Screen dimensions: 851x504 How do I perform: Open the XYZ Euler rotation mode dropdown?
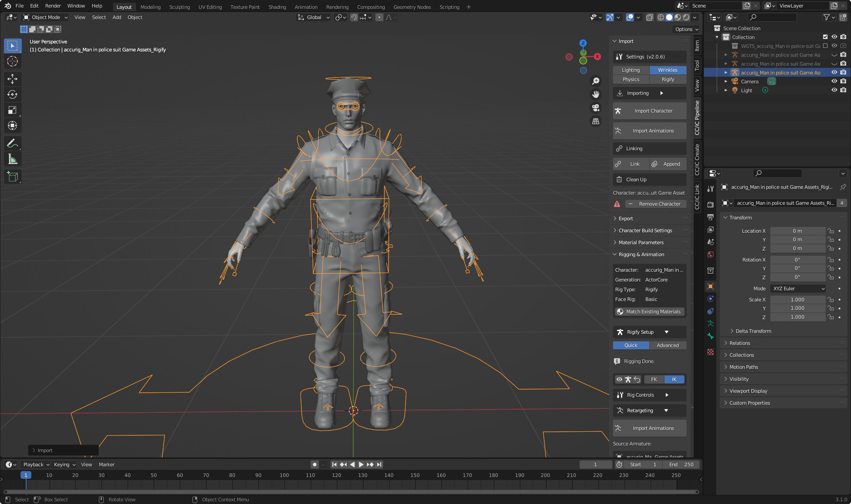[798, 289]
